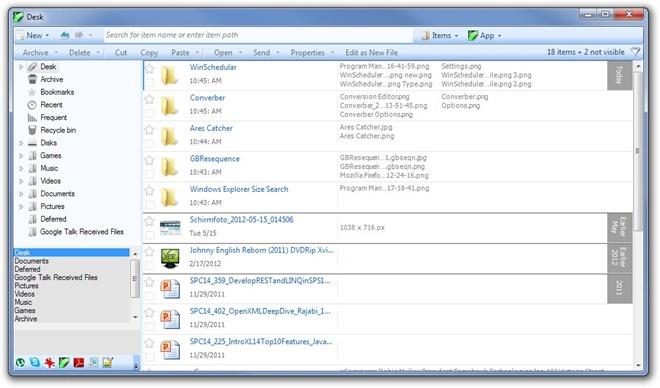660x388 pixels.
Task: Click the search or item path field
Action: pyautogui.click(x=258, y=35)
